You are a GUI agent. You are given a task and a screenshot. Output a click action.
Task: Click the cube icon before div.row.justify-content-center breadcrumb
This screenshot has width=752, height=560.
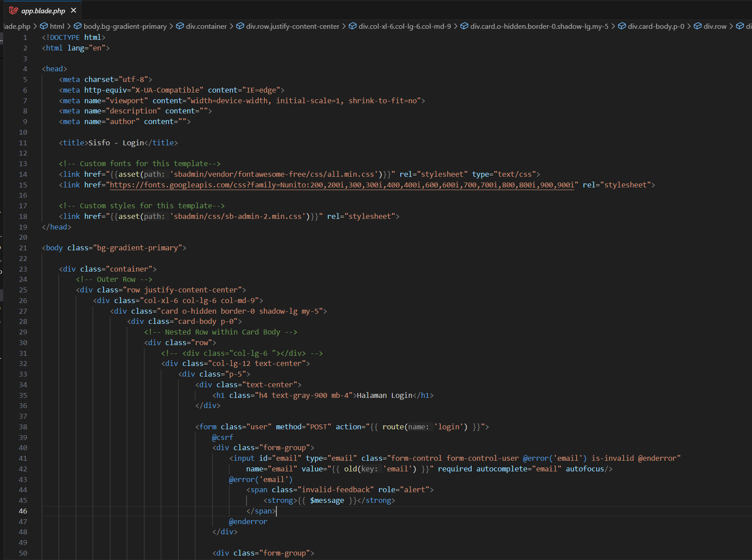click(x=240, y=26)
